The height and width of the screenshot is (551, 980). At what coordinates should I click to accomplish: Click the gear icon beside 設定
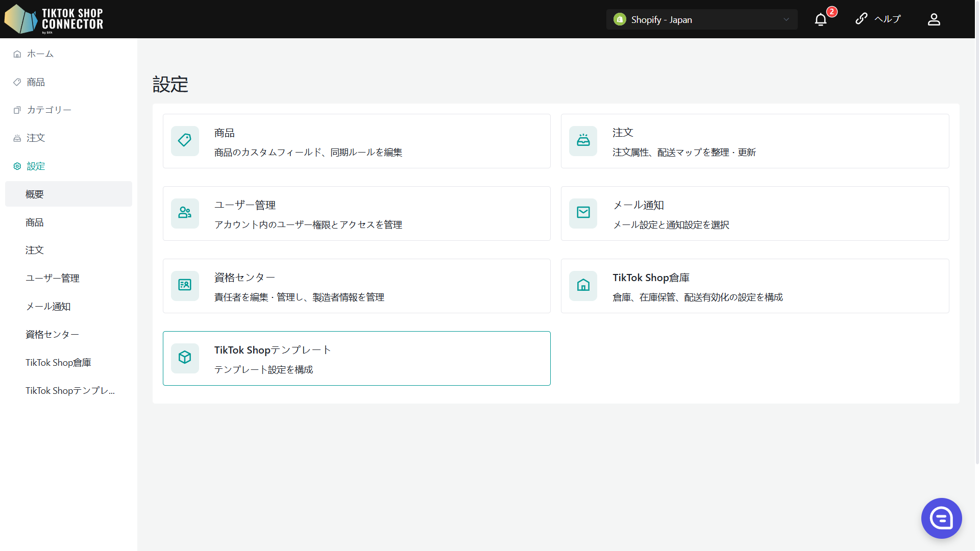coord(17,166)
